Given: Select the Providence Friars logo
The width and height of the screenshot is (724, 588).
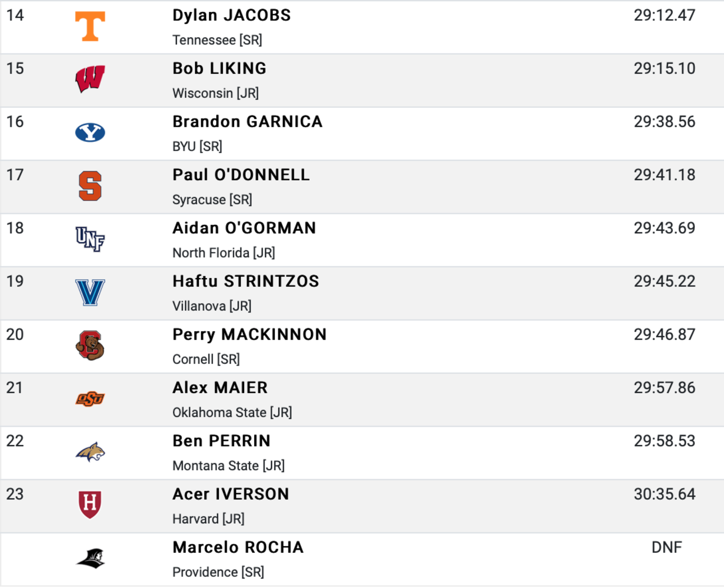Looking at the screenshot, I should click(90, 558).
